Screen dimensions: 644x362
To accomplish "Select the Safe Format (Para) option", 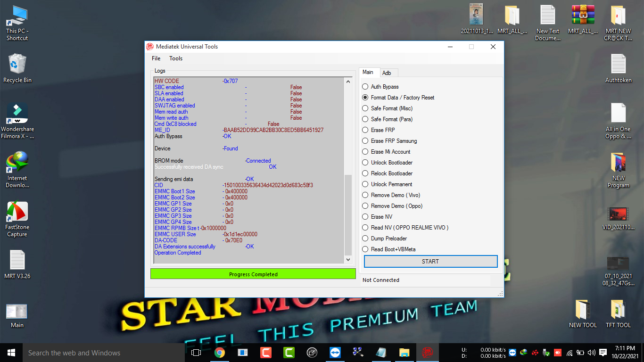I will coord(387,119).
